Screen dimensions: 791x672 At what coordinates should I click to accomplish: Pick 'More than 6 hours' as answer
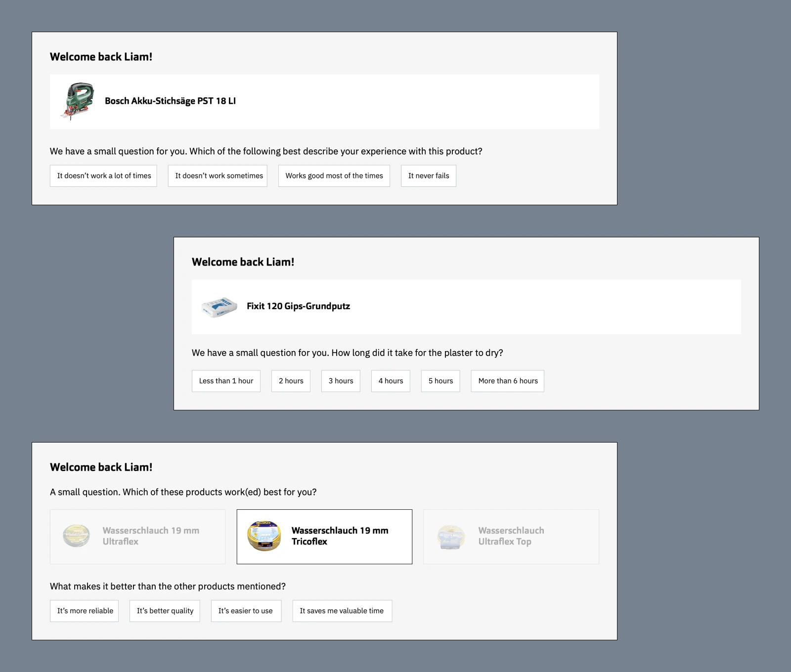click(x=507, y=381)
